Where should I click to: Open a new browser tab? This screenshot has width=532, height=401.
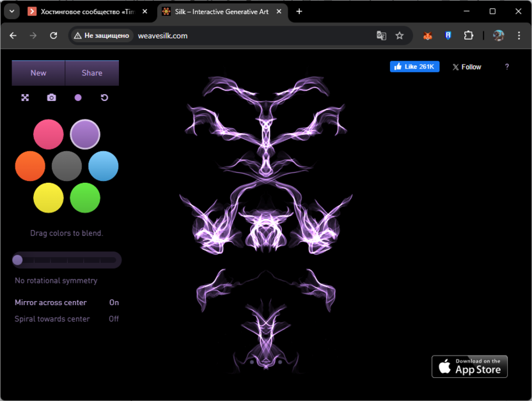(299, 12)
